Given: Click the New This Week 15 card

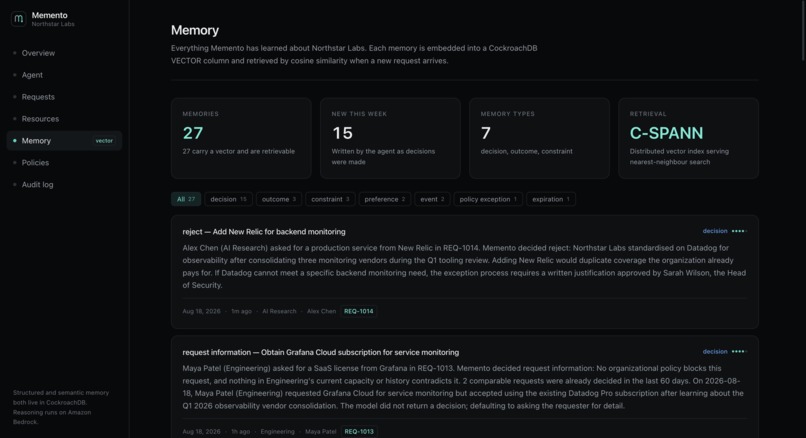Looking at the screenshot, I should coord(390,138).
